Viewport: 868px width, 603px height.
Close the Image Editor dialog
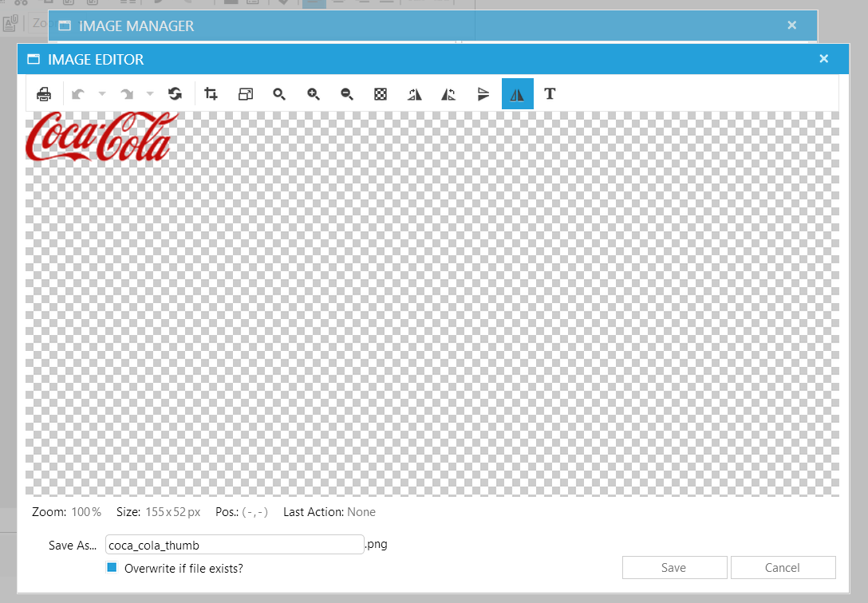[x=823, y=59]
